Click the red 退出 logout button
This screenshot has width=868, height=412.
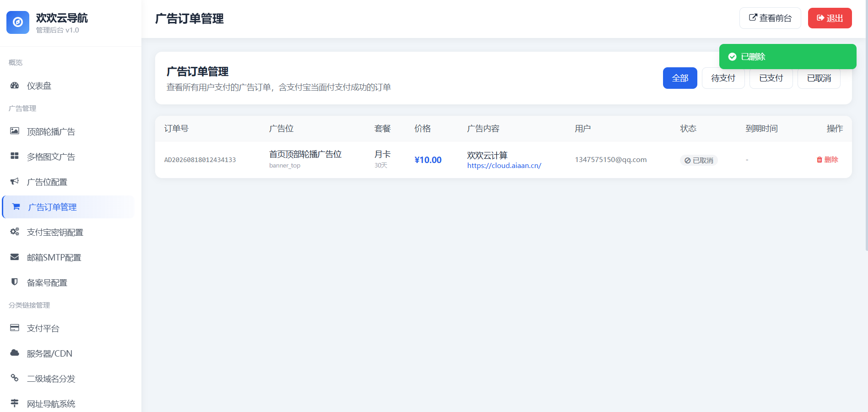(x=830, y=18)
